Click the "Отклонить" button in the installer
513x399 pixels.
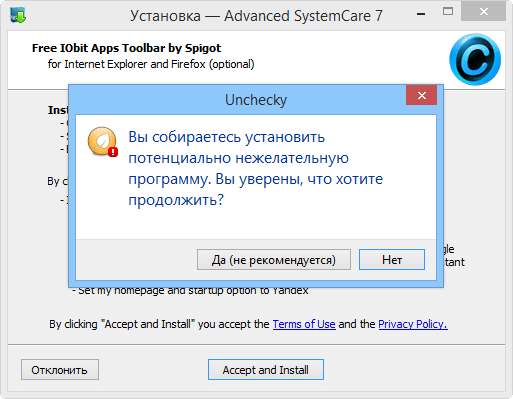coord(60,370)
